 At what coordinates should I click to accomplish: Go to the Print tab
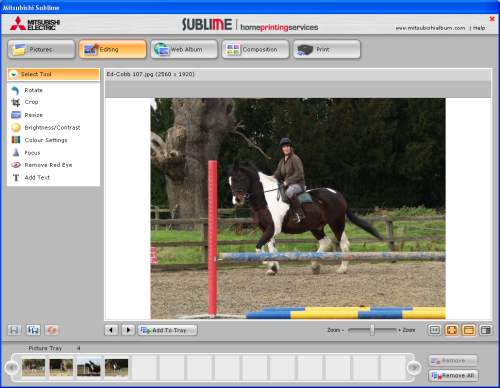click(x=327, y=49)
